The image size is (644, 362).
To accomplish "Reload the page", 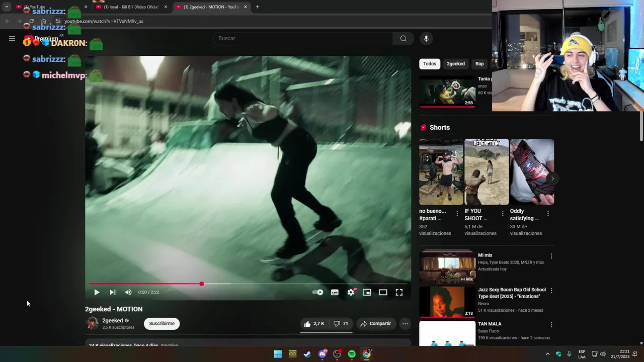I will point(31,21).
